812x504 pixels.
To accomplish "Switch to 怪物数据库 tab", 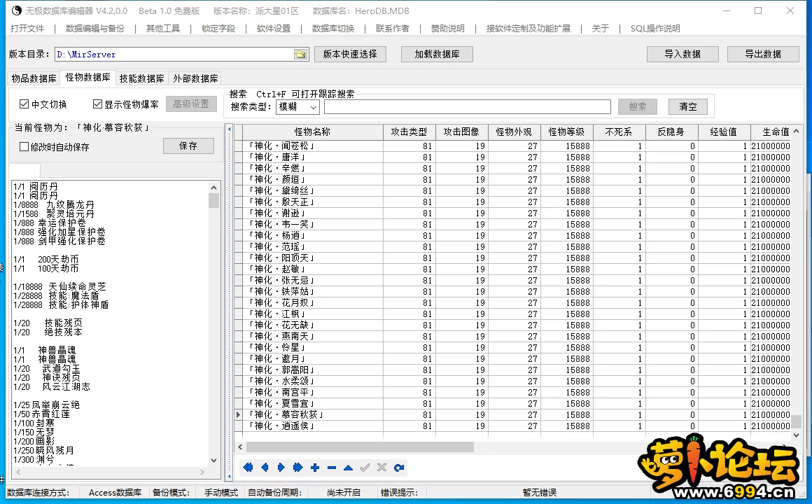I will tap(87, 77).
